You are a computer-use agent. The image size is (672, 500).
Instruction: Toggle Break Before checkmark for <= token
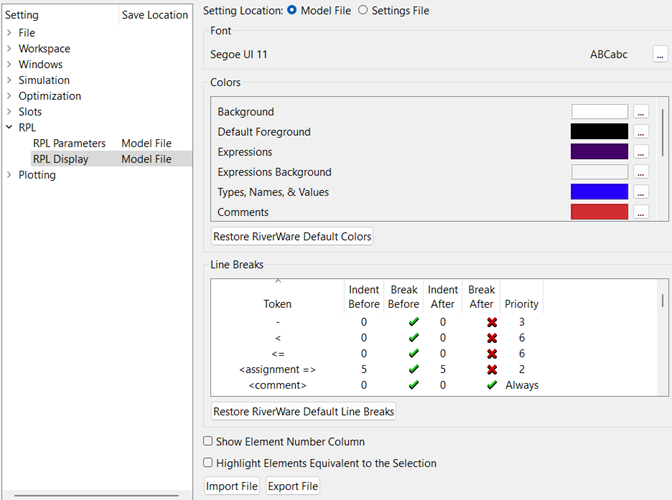(x=406, y=354)
